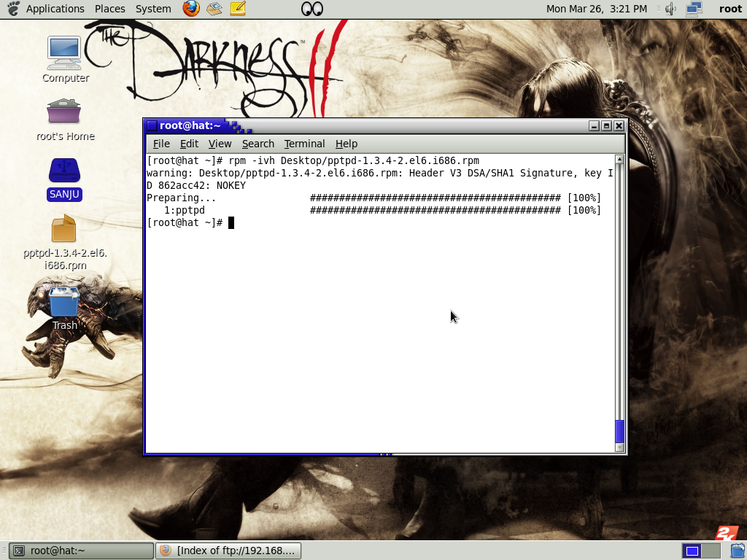Click the trash applet in bottom panel

coord(738,551)
